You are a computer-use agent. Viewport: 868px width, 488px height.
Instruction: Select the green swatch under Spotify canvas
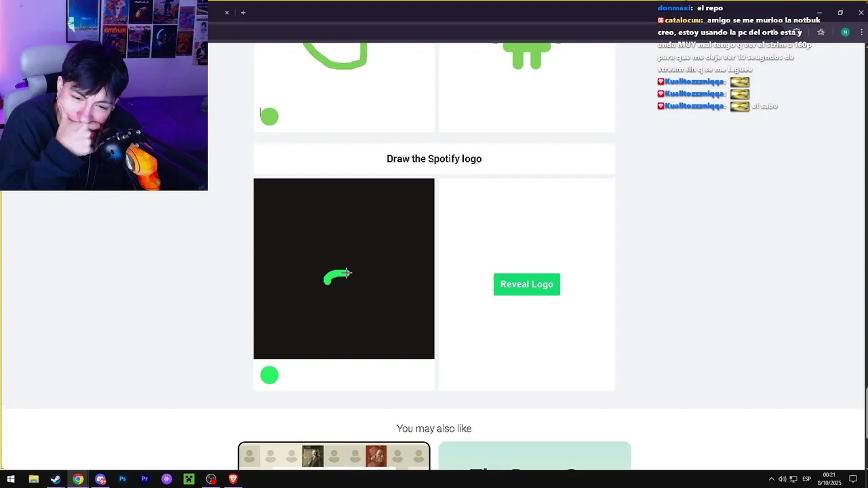(x=269, y=375)
